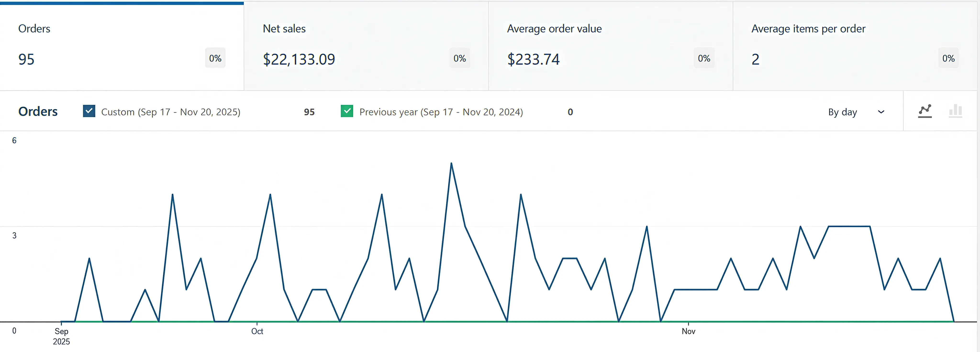
Task: Uncheck the Custom Sep 17 - Nov 20, 2025 checkbox
Action: click(89, 111)
